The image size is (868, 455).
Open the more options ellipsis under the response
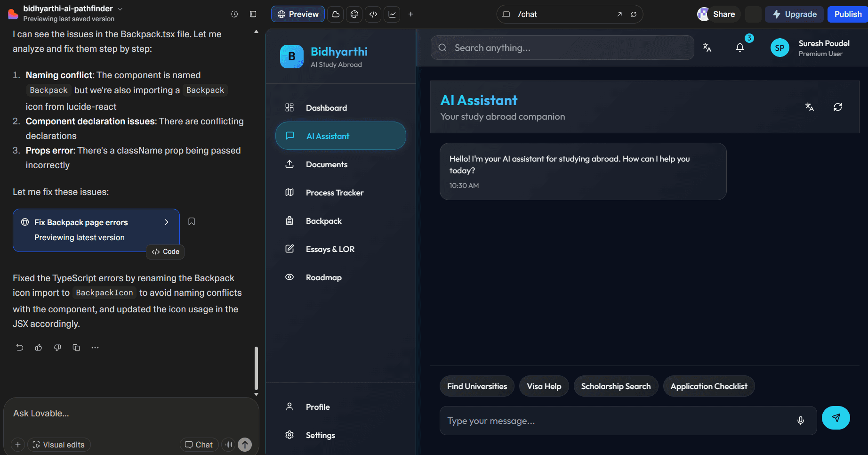pos(95,347)
